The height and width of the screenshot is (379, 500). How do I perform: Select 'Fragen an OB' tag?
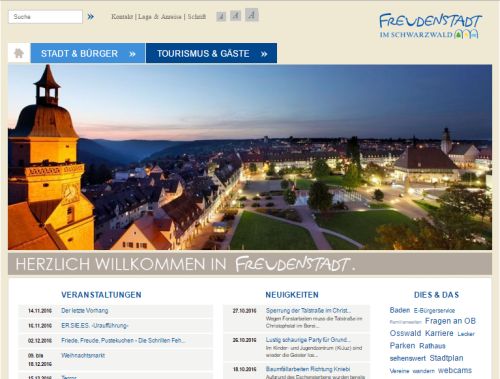coord(450,321)
